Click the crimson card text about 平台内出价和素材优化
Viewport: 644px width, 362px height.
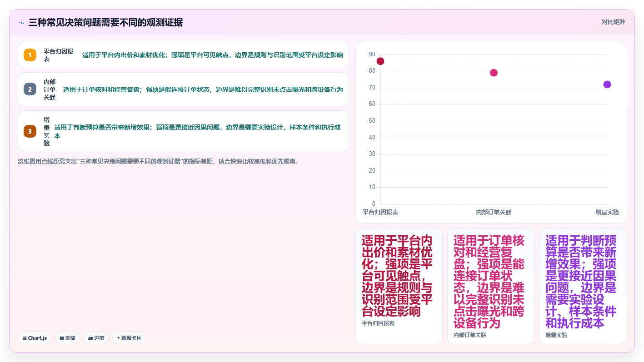pos(397,276)
